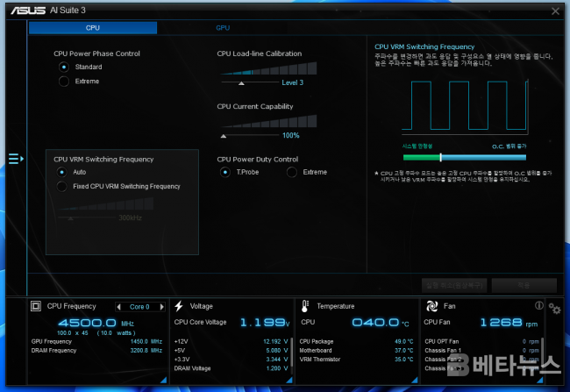Expand the Temperature panel corner
Screen dimensions: 570x392
point(415,380)
